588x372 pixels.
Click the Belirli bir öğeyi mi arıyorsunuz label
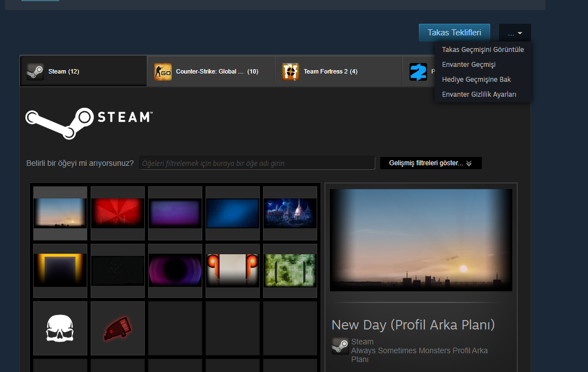[x=80, y=163]
